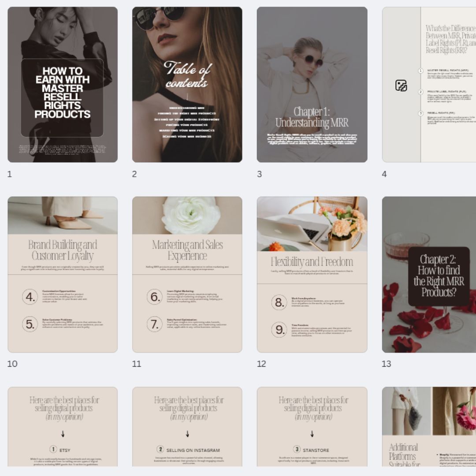
Task: Select the Stanstore page thumbnail
Action: 312,426
